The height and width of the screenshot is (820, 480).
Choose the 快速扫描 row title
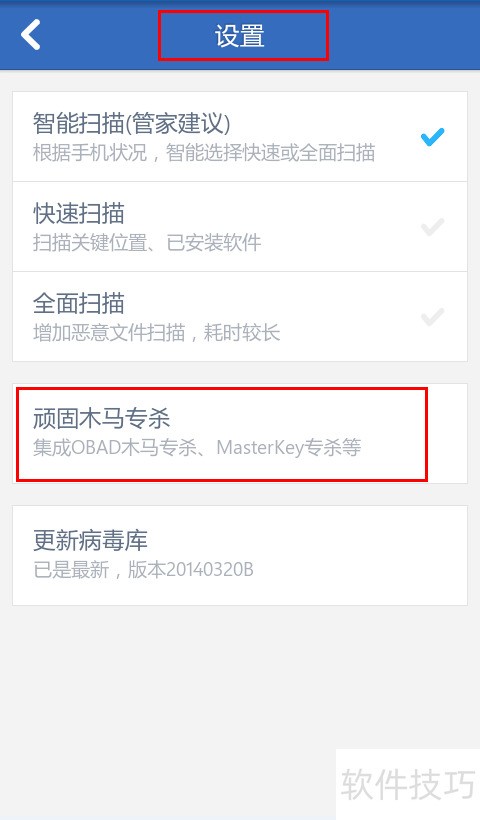79,214
